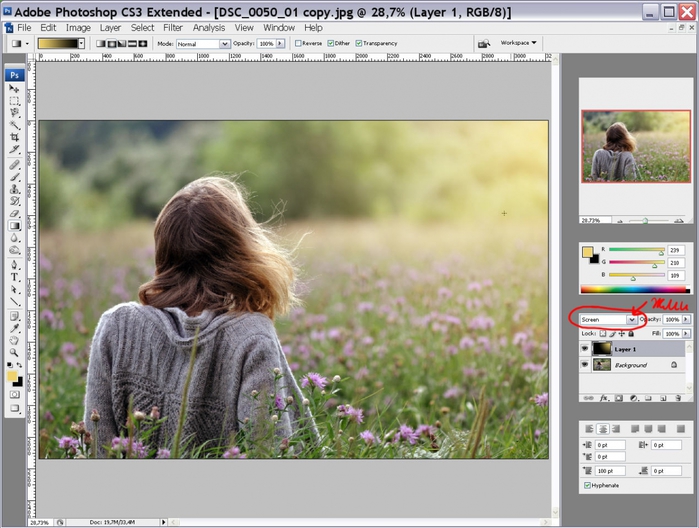The height and width of the screenshot is (528, 699).
Task: Uncheck the Dither option
Action: pos(329,44)
